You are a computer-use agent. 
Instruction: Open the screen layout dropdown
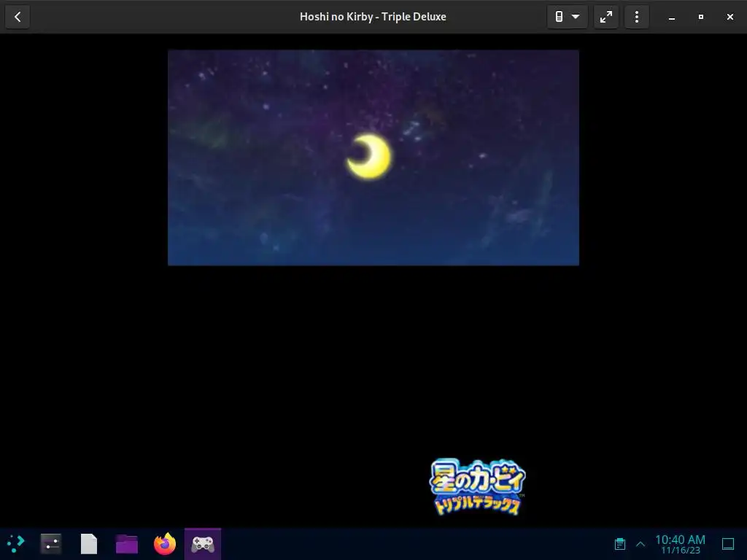click(567, 17)
